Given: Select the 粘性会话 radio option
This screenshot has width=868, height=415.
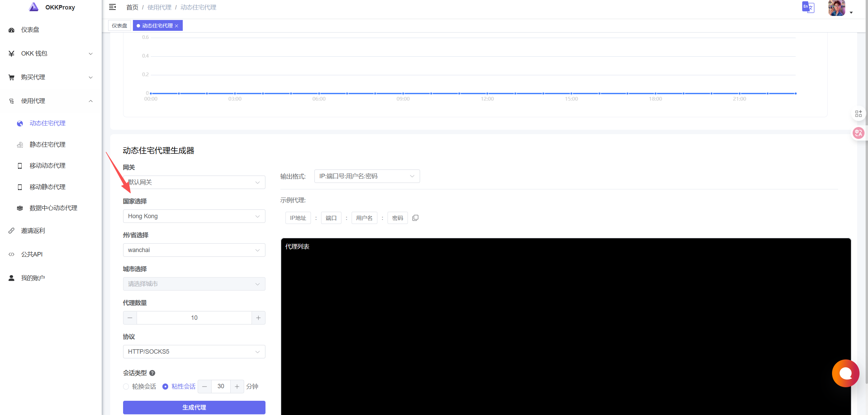Looking at the screenshot, I should click(x=165, y=387).
